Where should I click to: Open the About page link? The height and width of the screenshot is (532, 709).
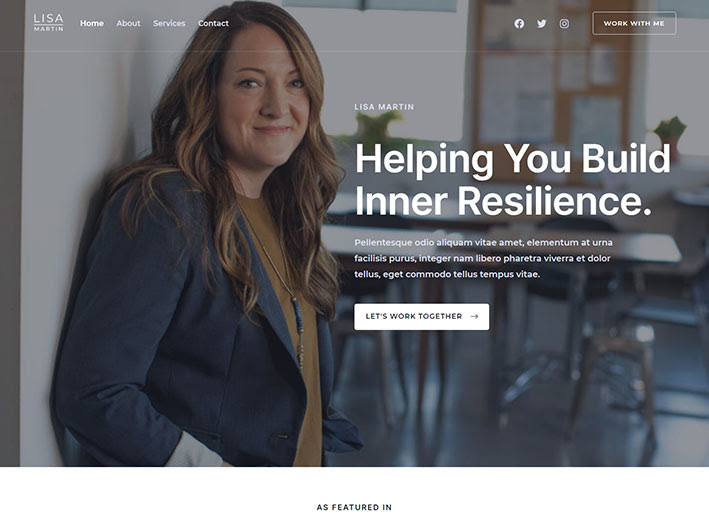128,23
